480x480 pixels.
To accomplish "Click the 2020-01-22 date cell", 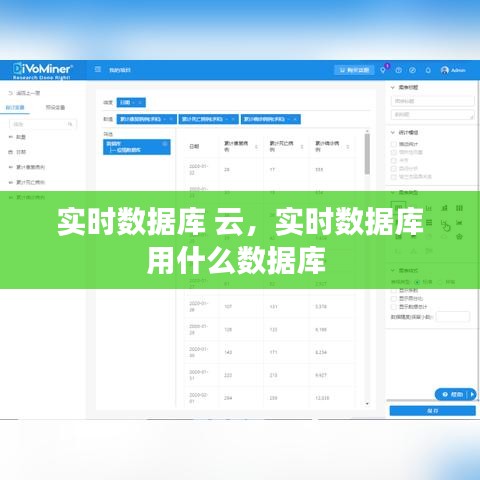I will [x=198, y=169].
